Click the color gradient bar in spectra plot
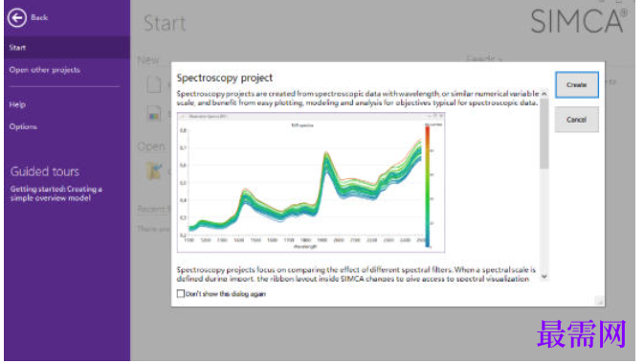Image resolution: width=644 pixels, height=364 pixels. point(428,187)
